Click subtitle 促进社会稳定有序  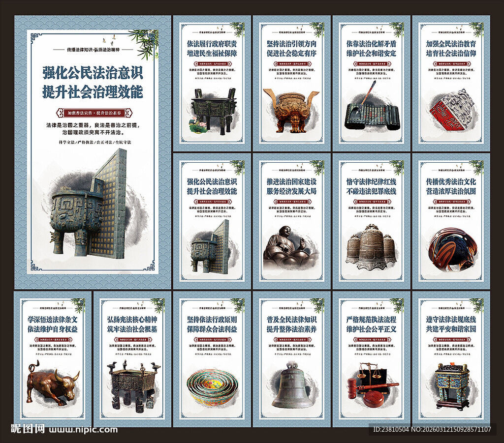click(x=292, y=53)
